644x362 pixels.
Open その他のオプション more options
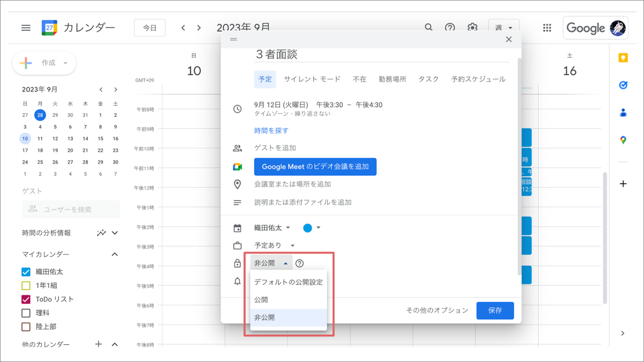pos(437,310)
